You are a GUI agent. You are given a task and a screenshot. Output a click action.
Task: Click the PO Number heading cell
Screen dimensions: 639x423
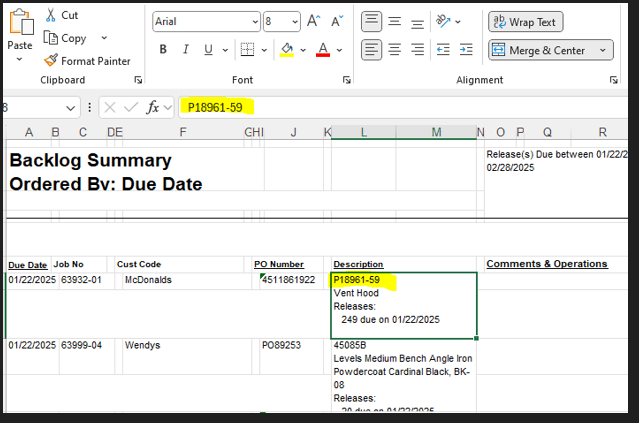pos(279,264)
